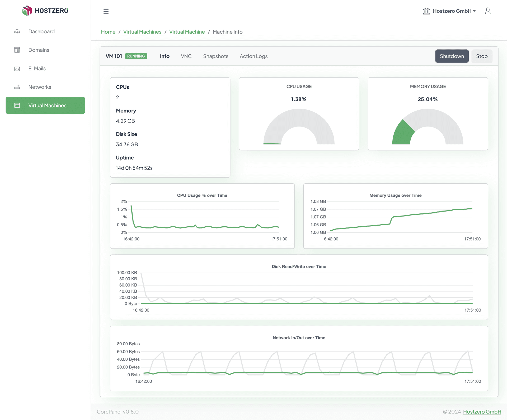Select the Virtual Machines list icon
Viewport: 507px width, 420px height.
(17, 105)
